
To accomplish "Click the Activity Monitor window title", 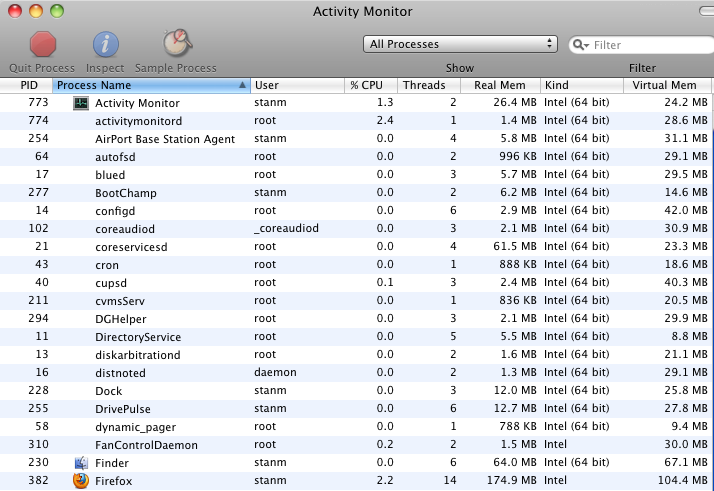I will click(362, 11).
